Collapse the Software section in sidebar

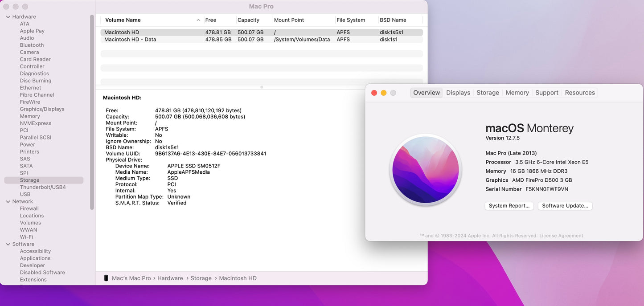click(8, 245)
